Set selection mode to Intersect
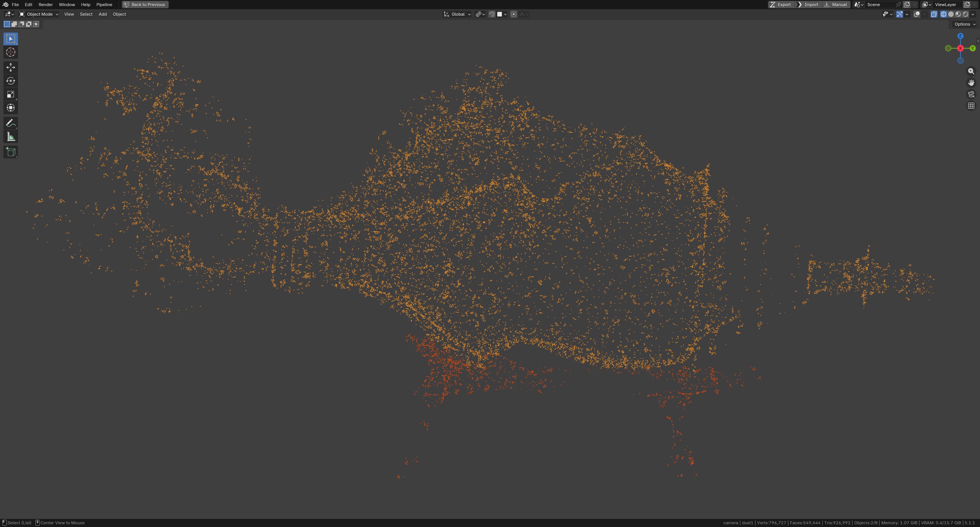Screen dimensions: 980x527 coord(36,24)
